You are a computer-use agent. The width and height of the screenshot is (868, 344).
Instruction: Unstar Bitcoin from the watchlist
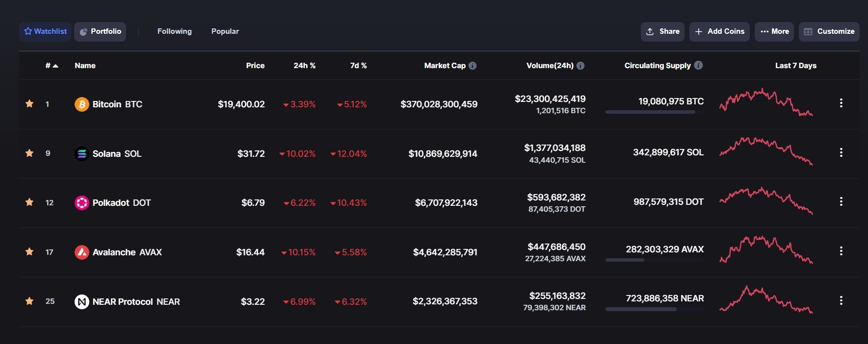click(x=29, y=104)
